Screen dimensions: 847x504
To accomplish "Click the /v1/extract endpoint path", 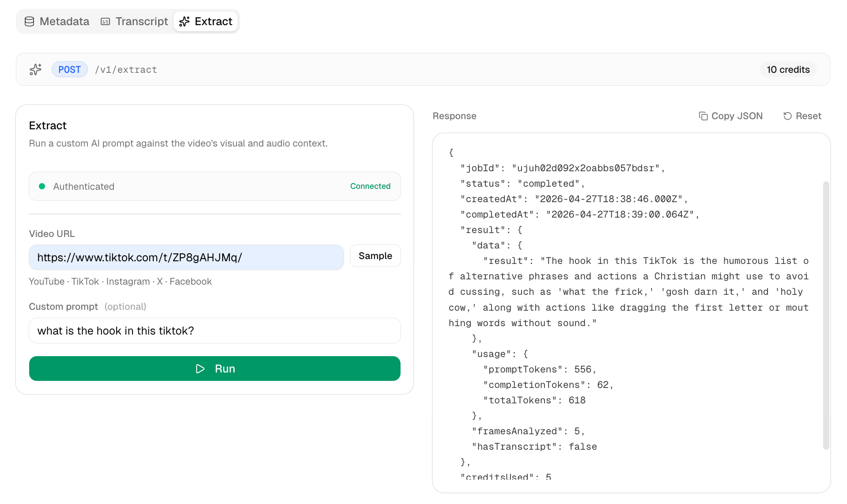I will pos(126,70).
